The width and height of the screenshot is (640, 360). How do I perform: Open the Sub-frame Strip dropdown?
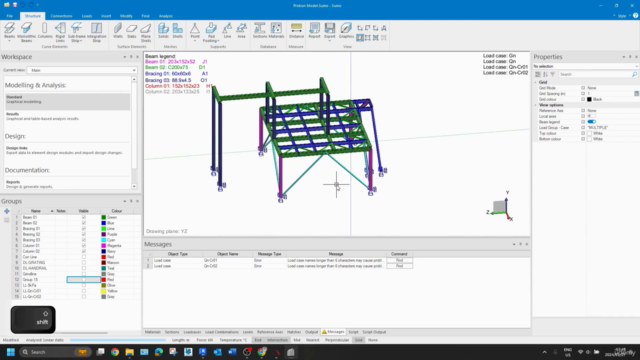[x=81, y=41]
